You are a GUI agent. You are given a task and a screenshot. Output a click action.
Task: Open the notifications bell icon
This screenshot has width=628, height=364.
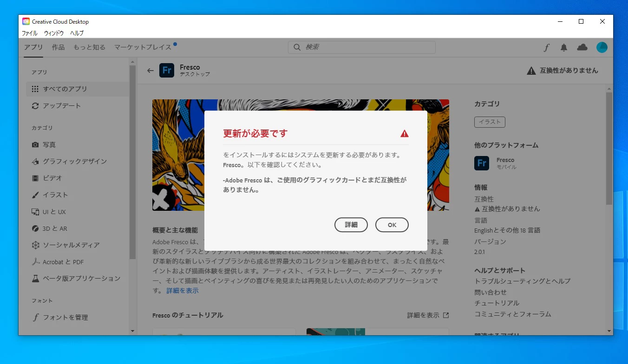564,47
